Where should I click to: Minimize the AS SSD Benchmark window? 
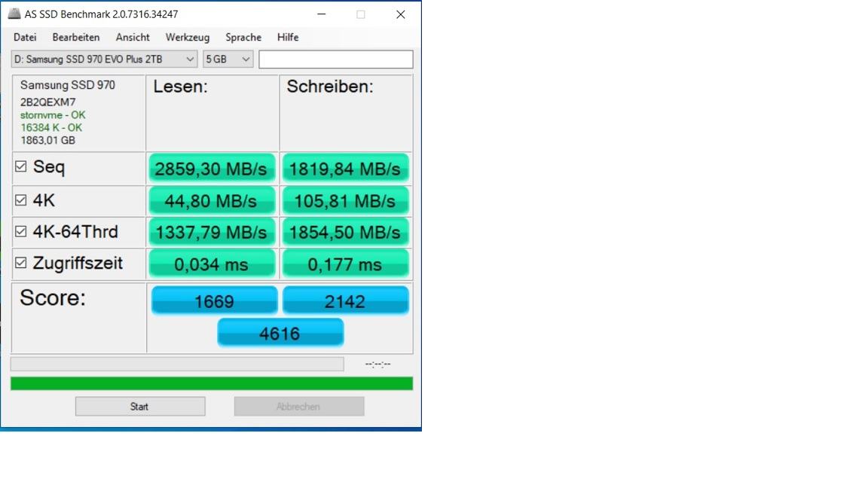321,14
